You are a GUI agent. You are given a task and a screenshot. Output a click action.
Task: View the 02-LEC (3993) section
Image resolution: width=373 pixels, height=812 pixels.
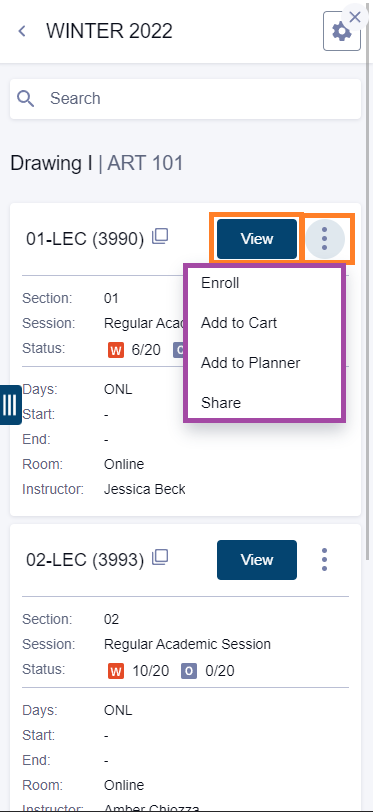point(257,560)
